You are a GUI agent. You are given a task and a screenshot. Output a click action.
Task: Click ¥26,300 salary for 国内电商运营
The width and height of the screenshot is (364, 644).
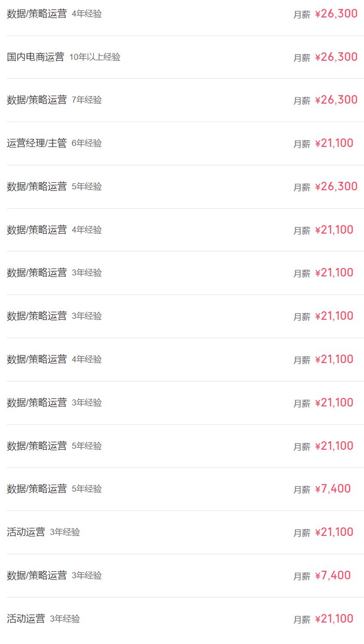336,57
